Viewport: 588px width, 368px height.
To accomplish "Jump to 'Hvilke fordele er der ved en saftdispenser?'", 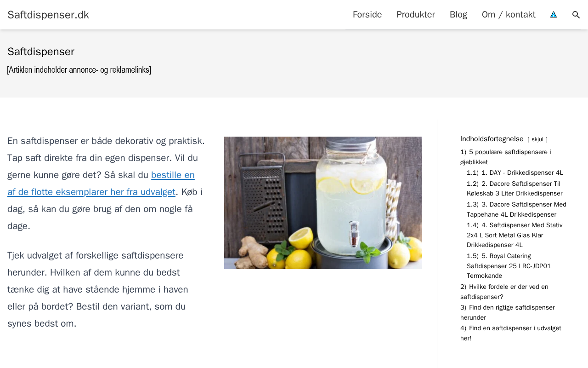I will tap(504, 292).
